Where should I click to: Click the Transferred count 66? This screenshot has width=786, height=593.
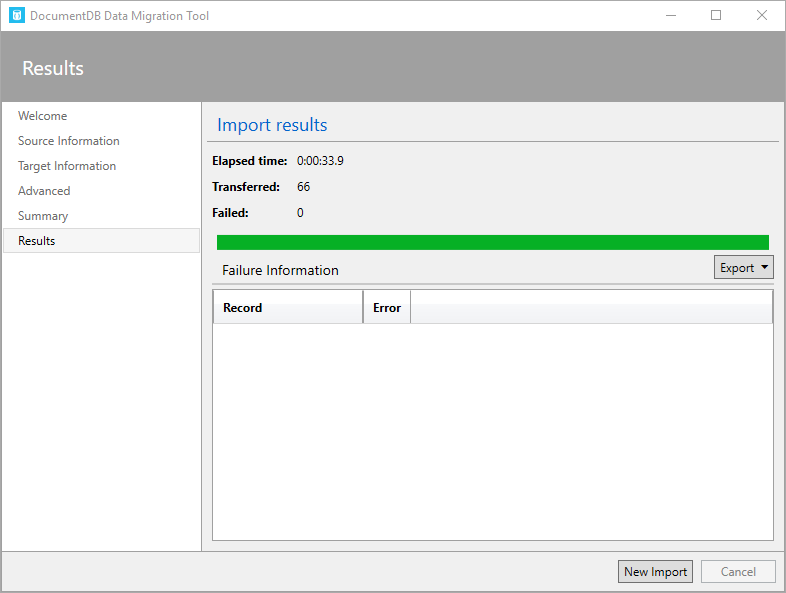(303, 187)
